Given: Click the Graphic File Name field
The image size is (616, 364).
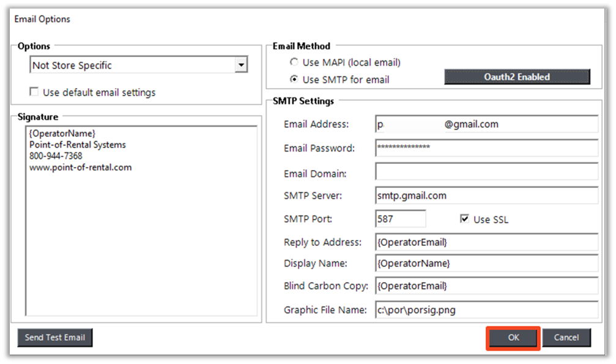Looking at the screenshot, I should pyautogui.click(x=486, y=310).
